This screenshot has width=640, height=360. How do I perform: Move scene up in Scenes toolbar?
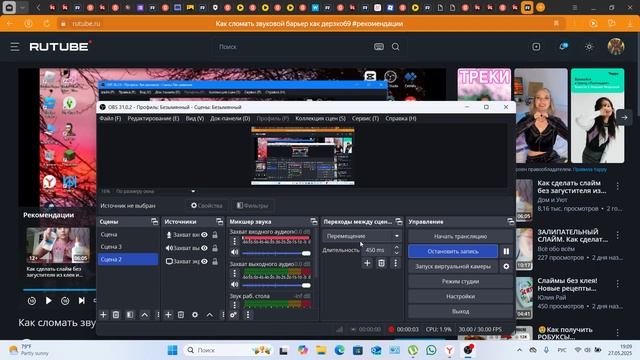(x=144, y=315)
